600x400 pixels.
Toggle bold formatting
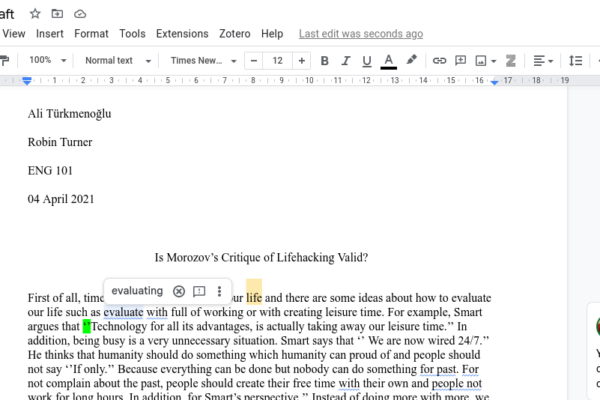(x=324, y=61)
